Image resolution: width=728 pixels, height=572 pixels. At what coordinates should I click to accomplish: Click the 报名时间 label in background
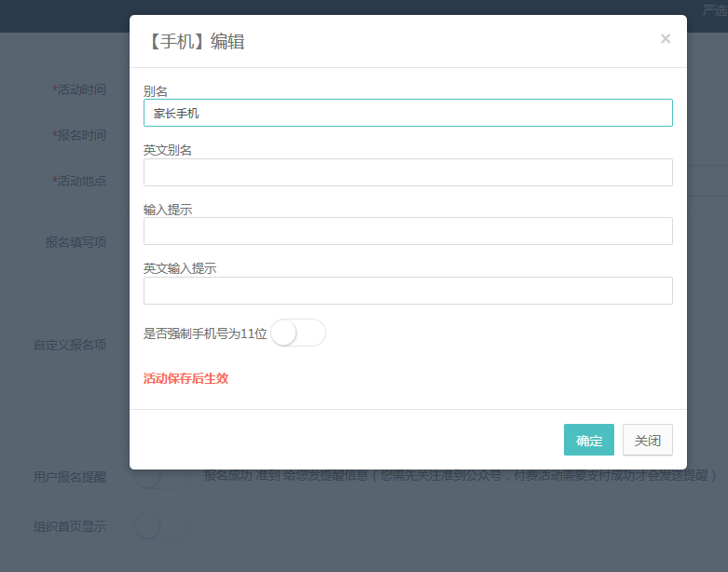(x=79, y=135)
